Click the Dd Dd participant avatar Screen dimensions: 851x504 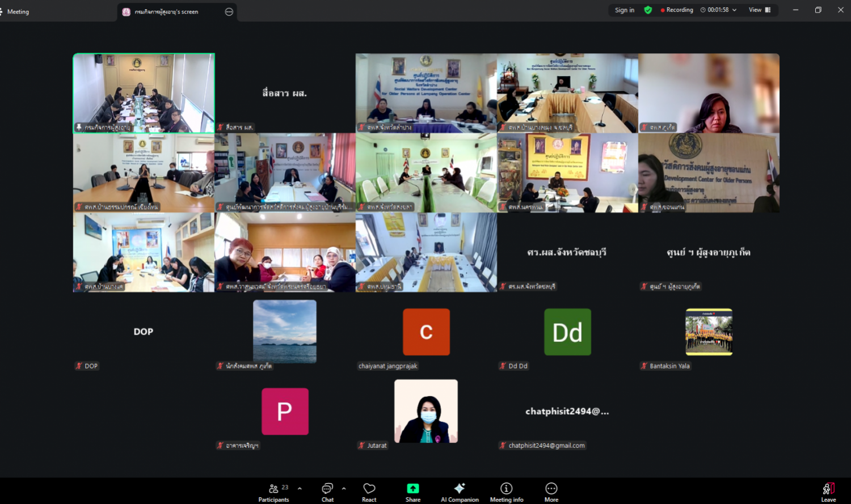coord(567,332)
